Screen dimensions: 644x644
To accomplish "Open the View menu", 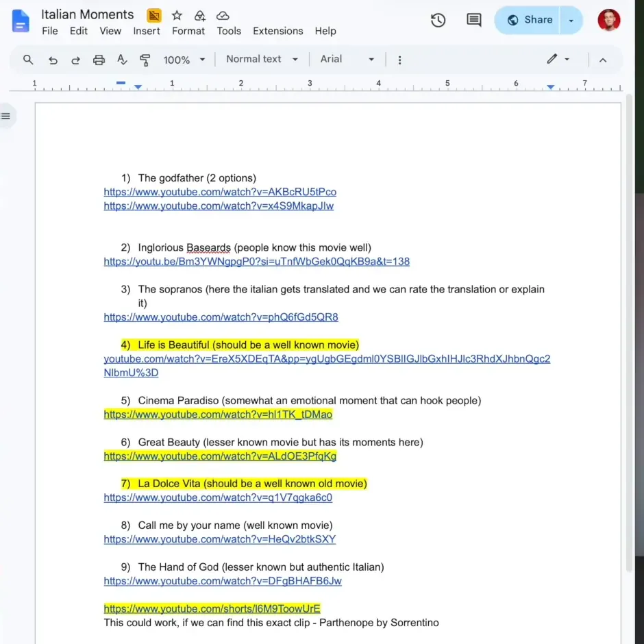I will tap(110, 32).
